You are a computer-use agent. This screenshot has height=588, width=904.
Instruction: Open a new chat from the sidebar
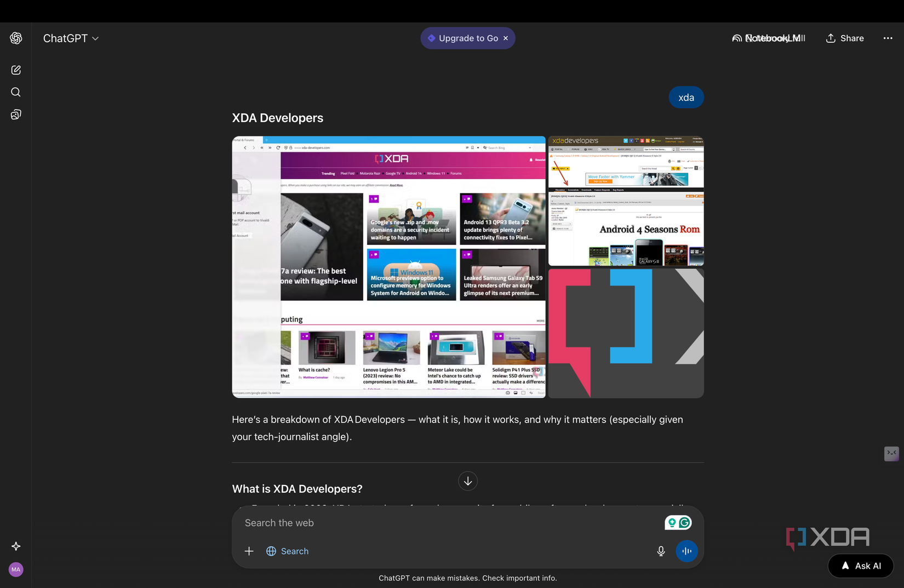tap(15, 70)
